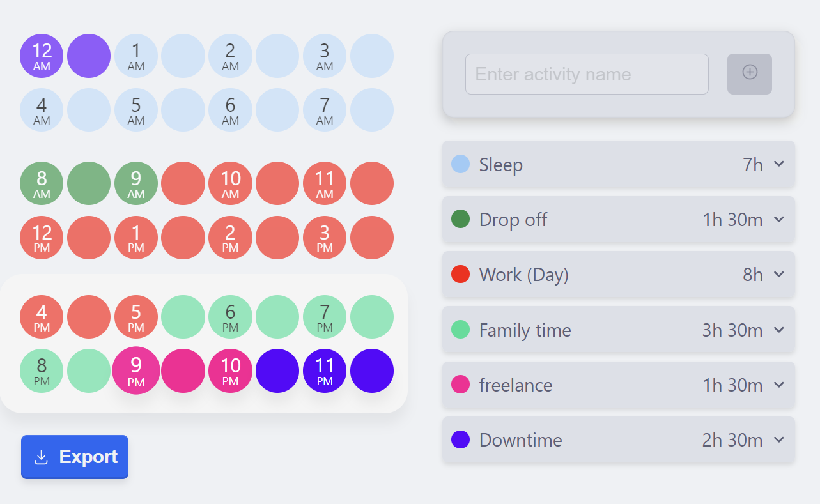
Task: Select the 12 AM time slot
Action: 42,56
